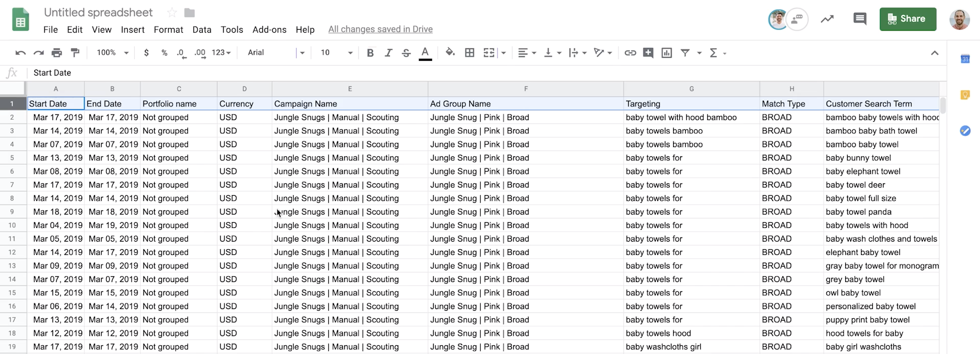Expand the zoom 100% dropdown

[113, 53]
